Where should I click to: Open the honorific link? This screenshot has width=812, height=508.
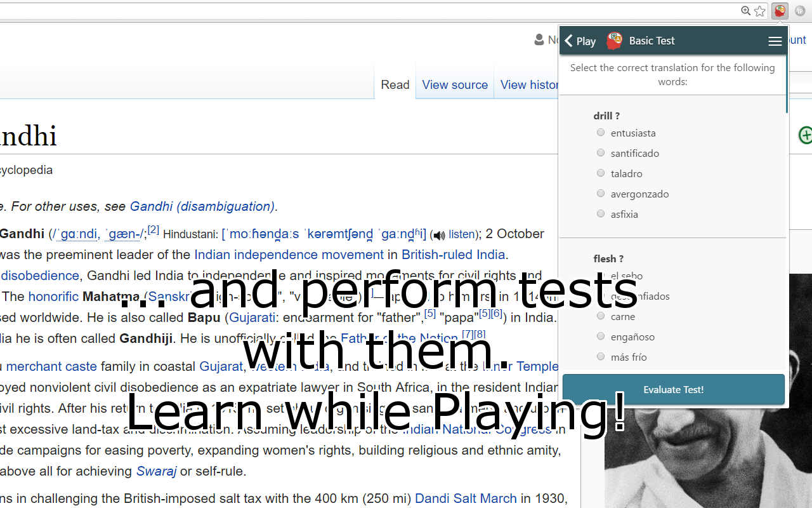tap(53, 297)
